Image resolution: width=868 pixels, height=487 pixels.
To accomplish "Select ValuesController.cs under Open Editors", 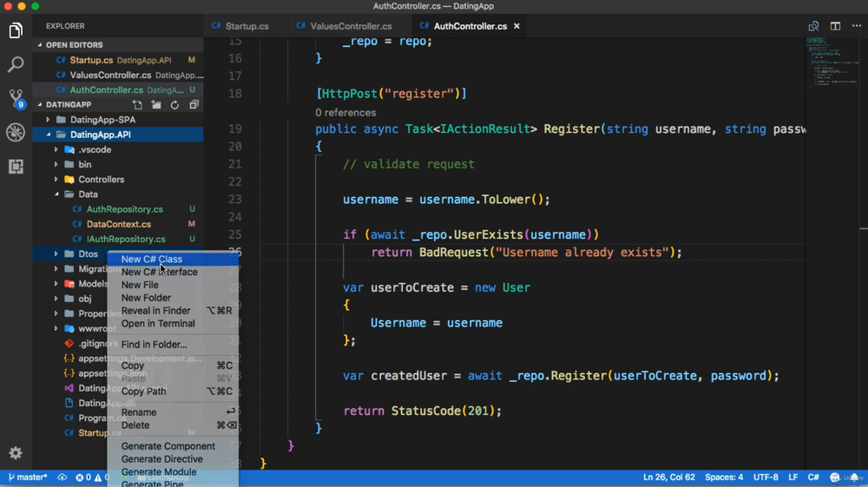I will click(118, 75).
